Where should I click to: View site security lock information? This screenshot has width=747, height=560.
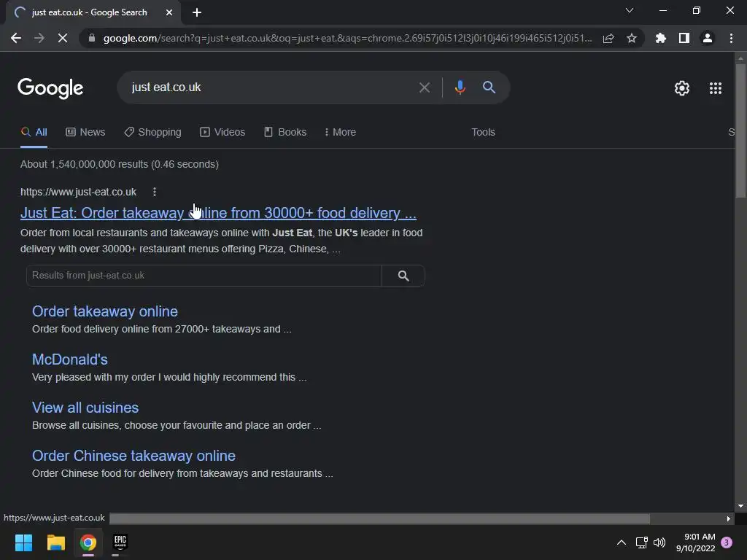pyautogui.click(x=92, y=38)
